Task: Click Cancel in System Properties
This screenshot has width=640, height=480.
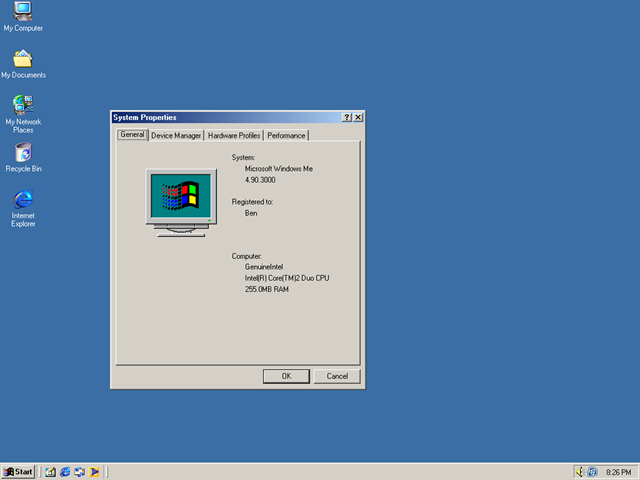Action: (x=337, y=376)
